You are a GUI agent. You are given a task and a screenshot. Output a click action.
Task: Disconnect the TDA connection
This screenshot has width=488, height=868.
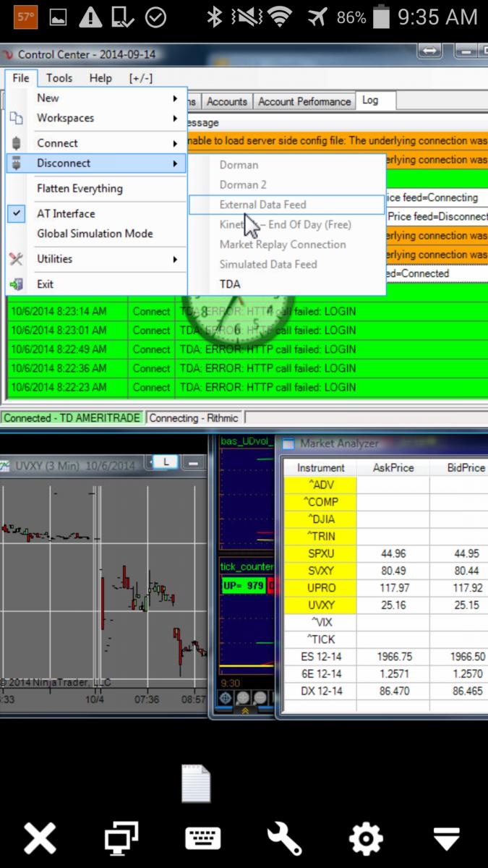point(230,284)
